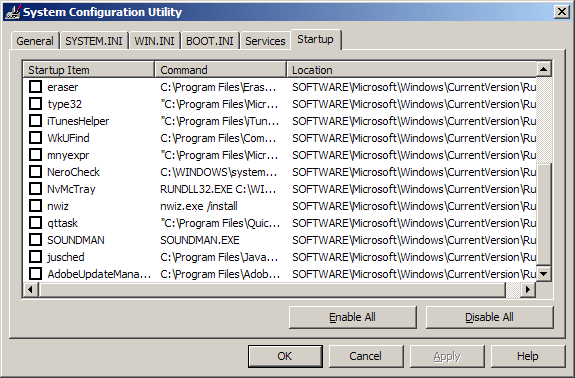Click the 'C:\Program Files\iTun...' command cell
The image size is (575, 378).
coord(220,121)
